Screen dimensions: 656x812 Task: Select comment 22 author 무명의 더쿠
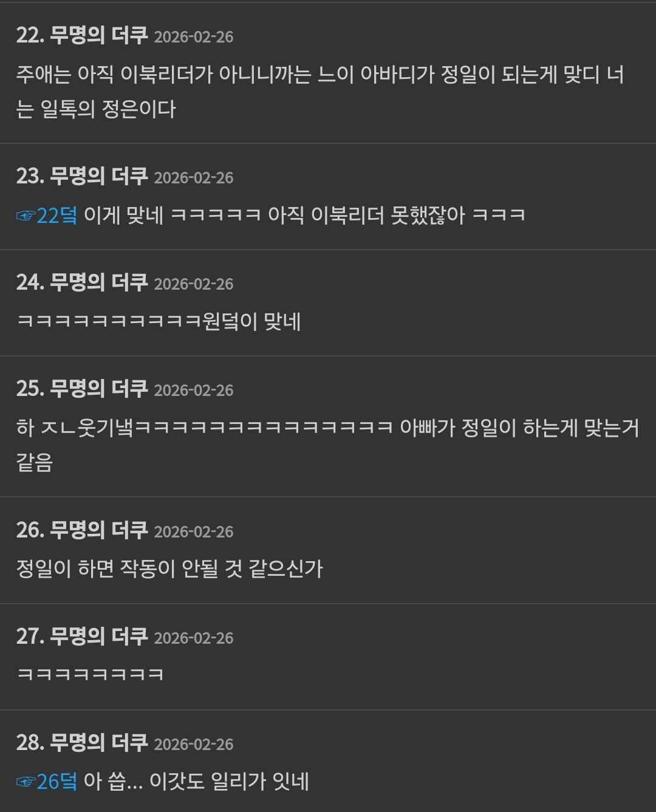(x=99, y=35)
